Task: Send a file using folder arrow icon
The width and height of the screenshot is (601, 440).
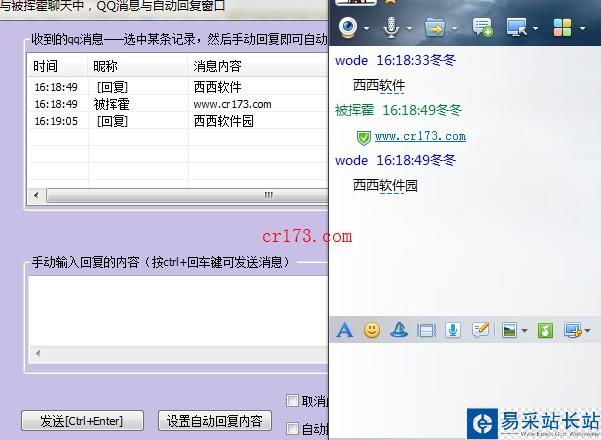Action: 435,28
